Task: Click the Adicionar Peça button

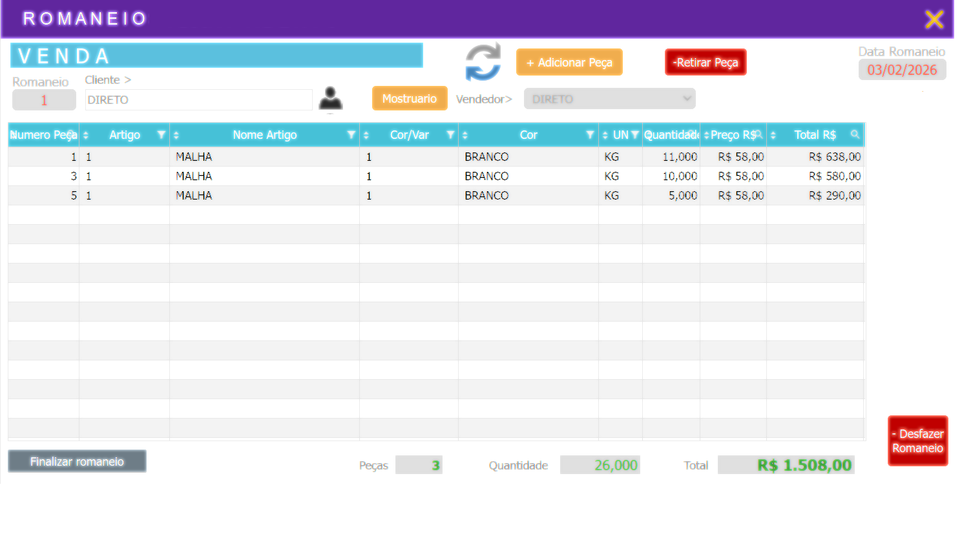Action: pos(569,63)
